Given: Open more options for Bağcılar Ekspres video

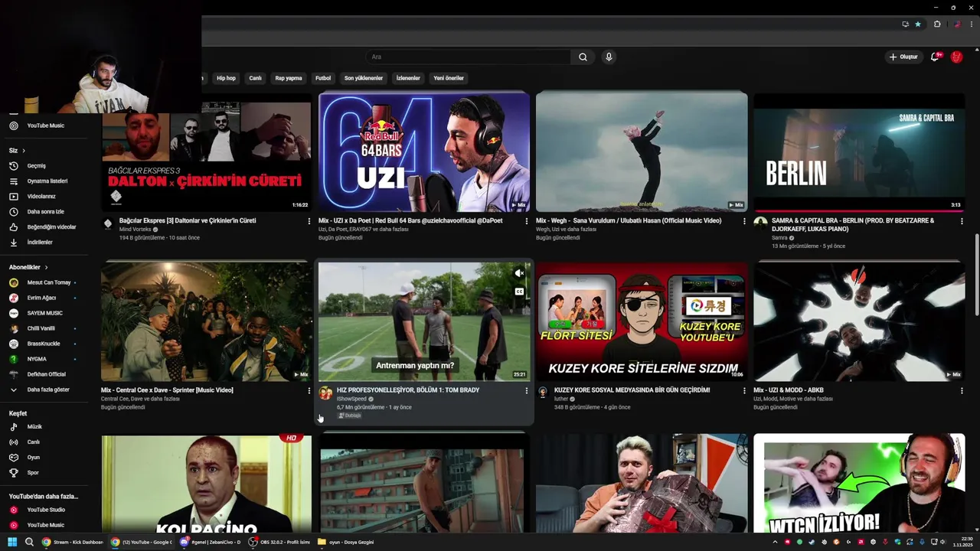Looking at the screenshot, I should pyautogui.click(x=309, y=221).
